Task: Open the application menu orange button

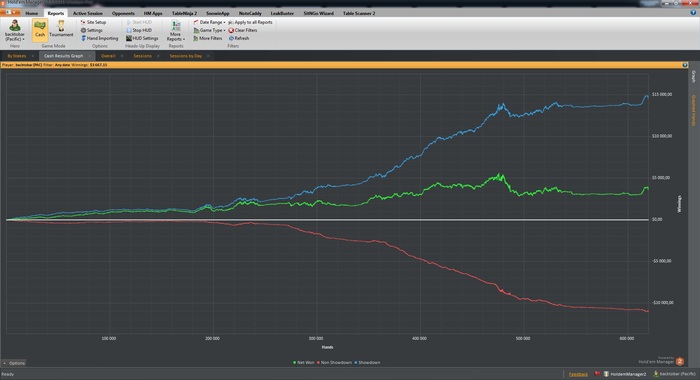Action: (x=10, y=13)
